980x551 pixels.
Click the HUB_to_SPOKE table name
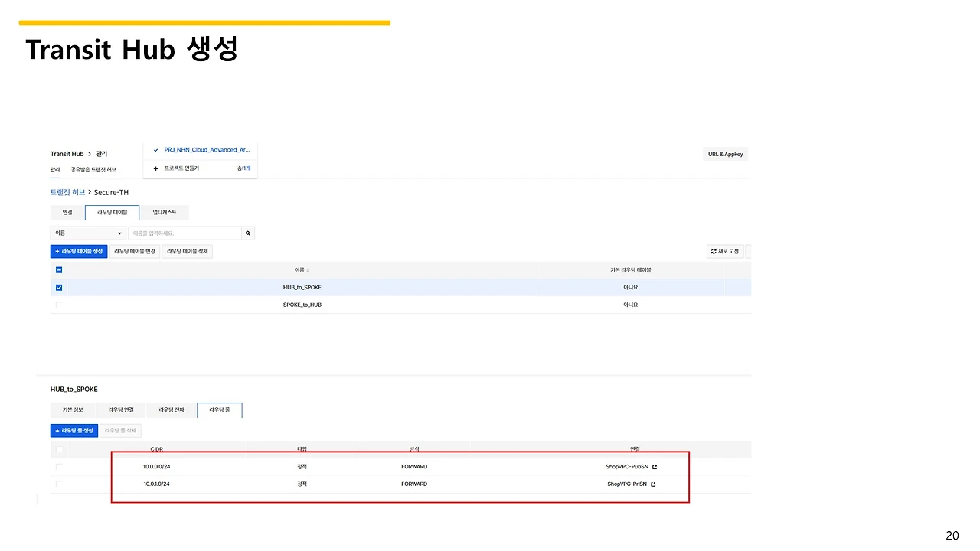302,288
